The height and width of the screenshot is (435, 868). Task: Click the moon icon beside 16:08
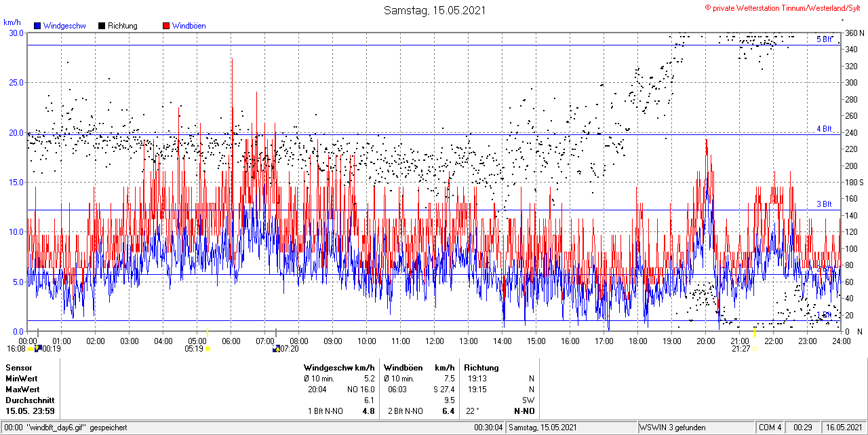coord(31,348)
